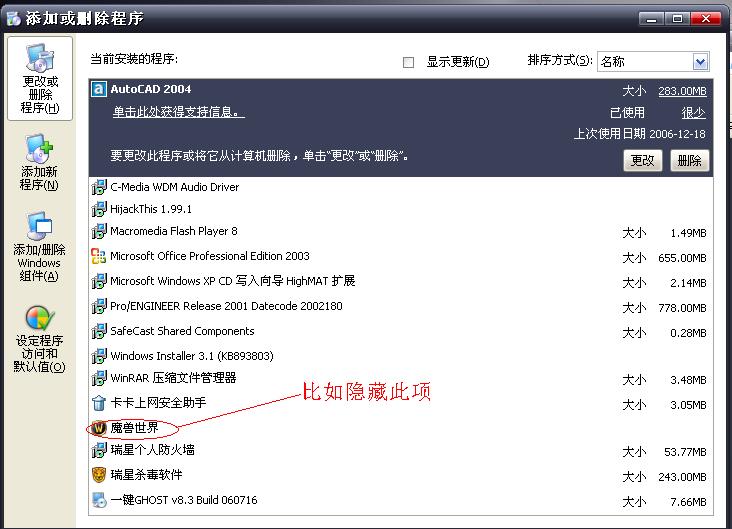Click the 1.49MB size value

pyautogui.click(x=688, y=233)
